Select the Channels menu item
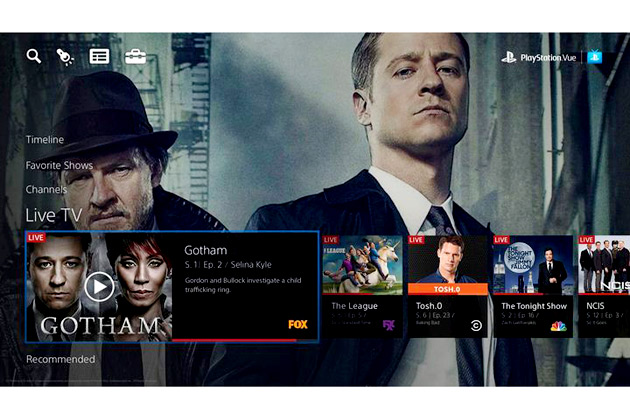The width and height of the screenshot is (630, 420). 46,189
